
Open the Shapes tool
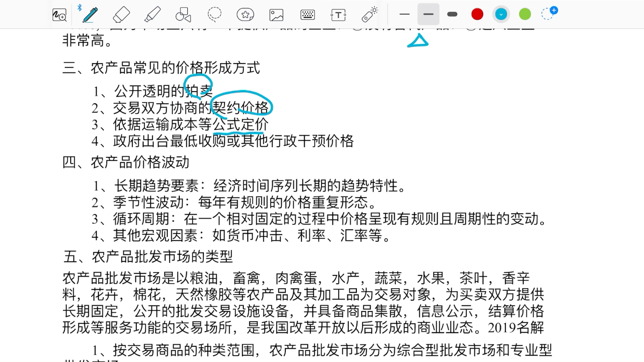click(183, 14)
